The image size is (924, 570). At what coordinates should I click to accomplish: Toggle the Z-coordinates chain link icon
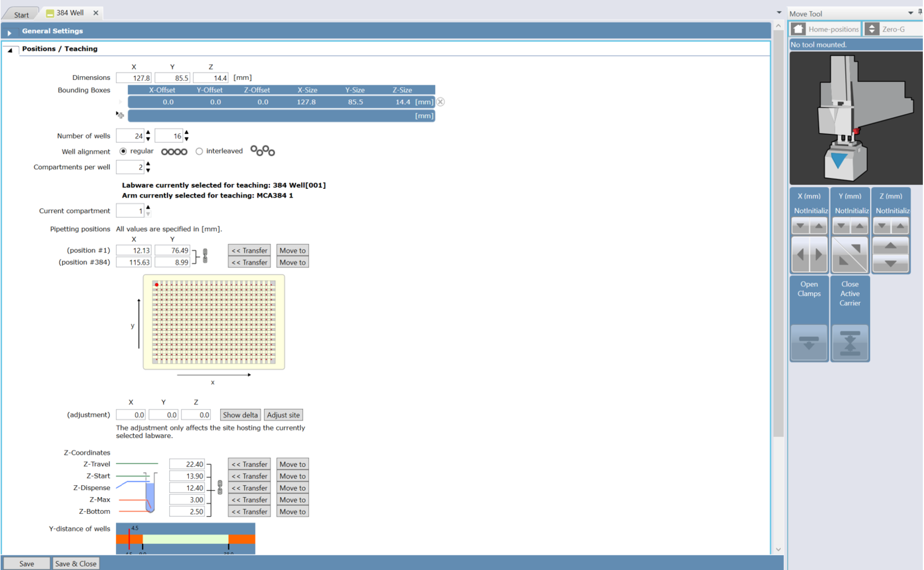coord(220,488)
